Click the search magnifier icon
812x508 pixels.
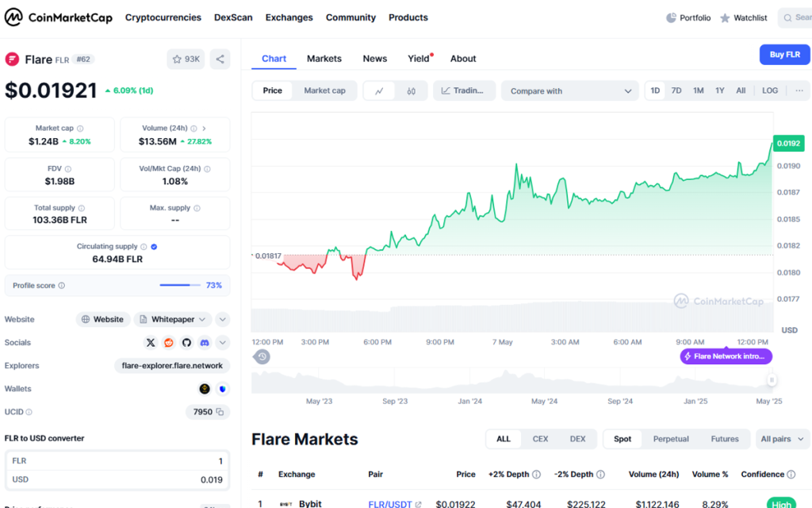(x=787, y=17)
